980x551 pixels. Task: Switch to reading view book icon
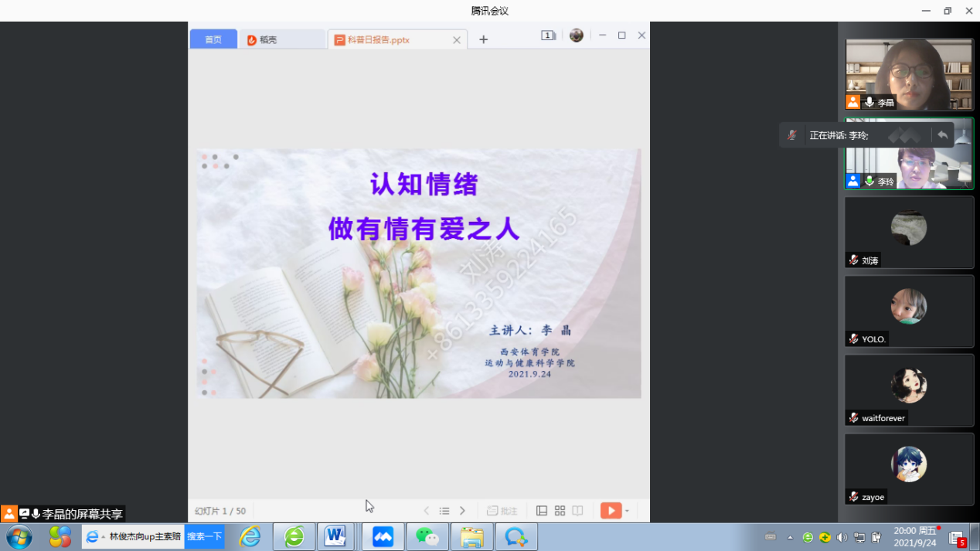[577, 511]
